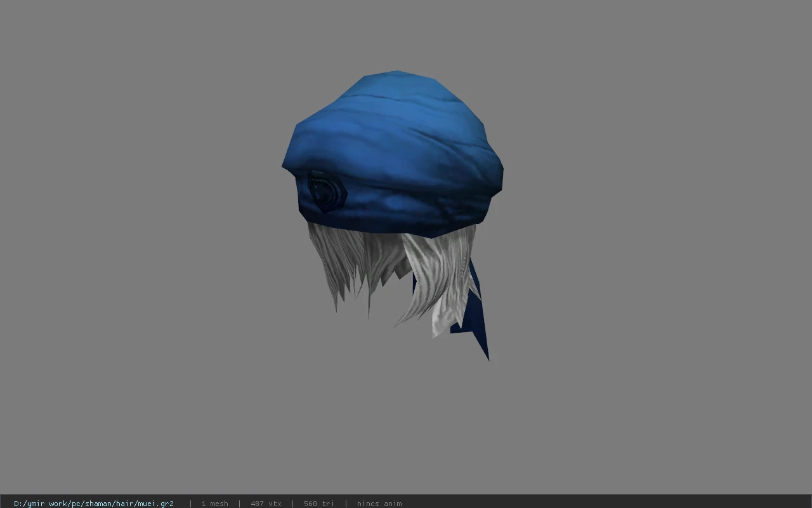Click the 'nincs anim' status text
This screenshot has height=508, width=812.
379,504
